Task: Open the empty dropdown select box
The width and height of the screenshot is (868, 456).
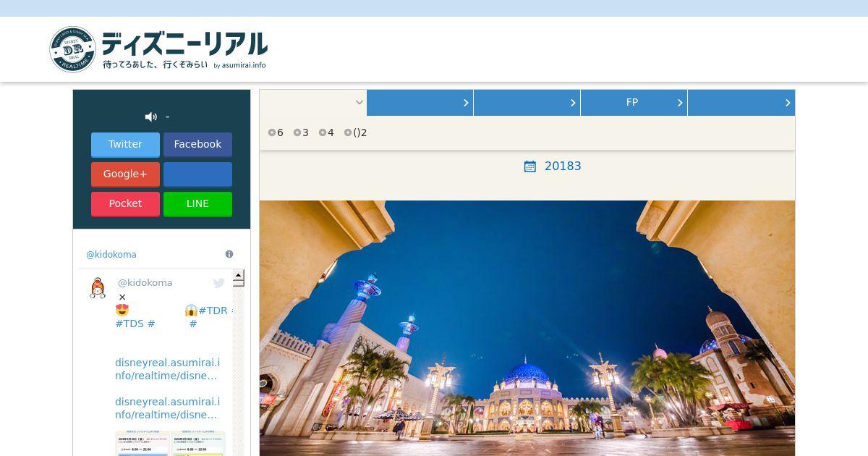Action: pos(313,103)
